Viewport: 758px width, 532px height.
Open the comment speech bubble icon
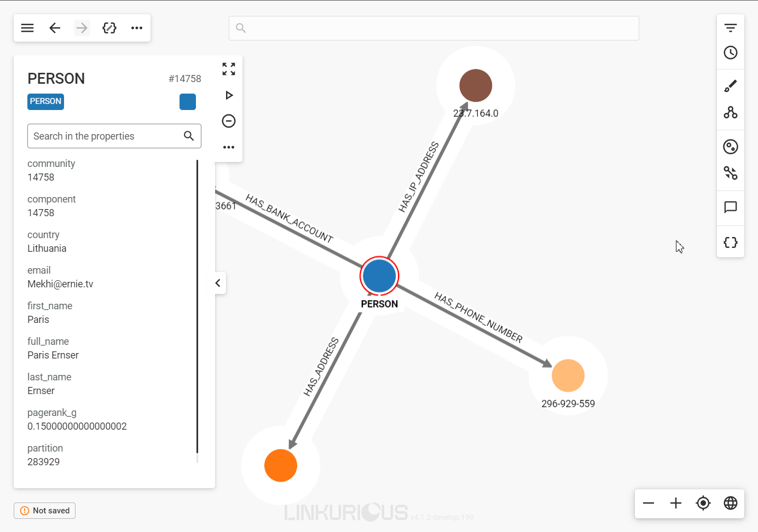(x=730, y=207)
